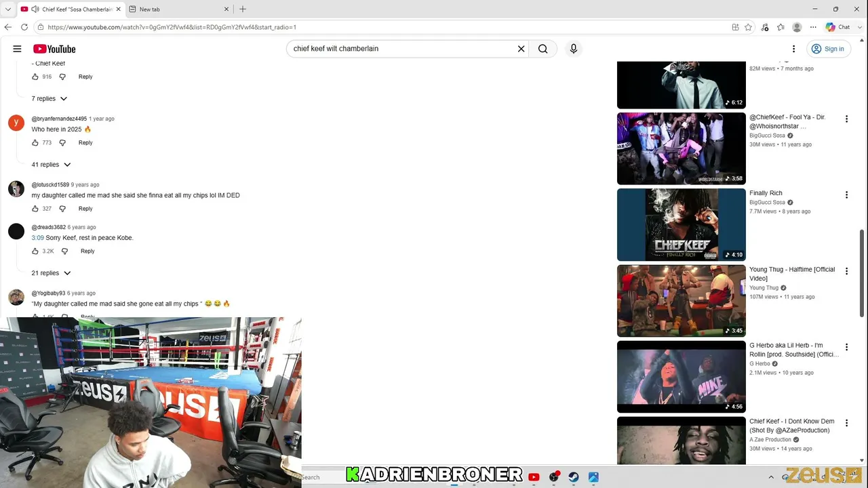868x488 pixels.
Task: Open options for the Fool Ya video
Action: [846, 119]
